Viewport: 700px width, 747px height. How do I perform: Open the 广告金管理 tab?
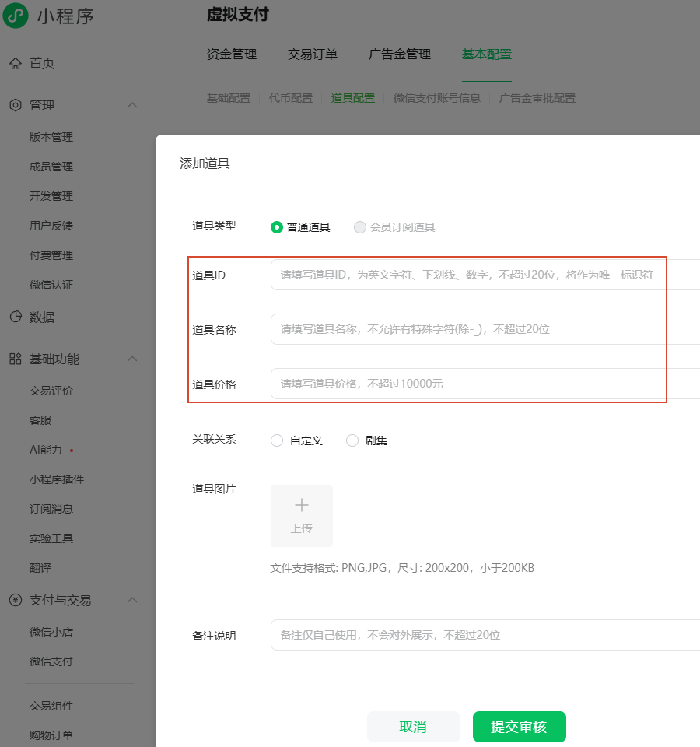[400, 54]
